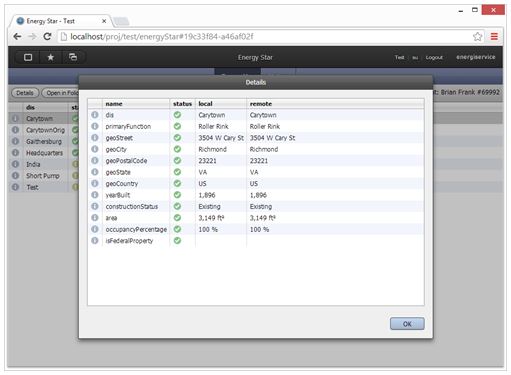The image size is (511, 375).
Task: Click the info icon for geoCity row
Action: [x=95, y=149]
